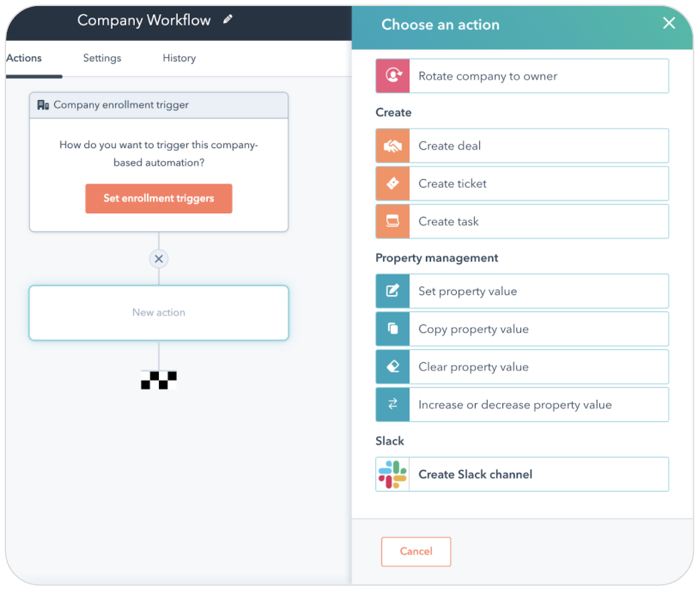Click the Create task icon
This screenshot has width=700, height=589.
pos(393,221)
